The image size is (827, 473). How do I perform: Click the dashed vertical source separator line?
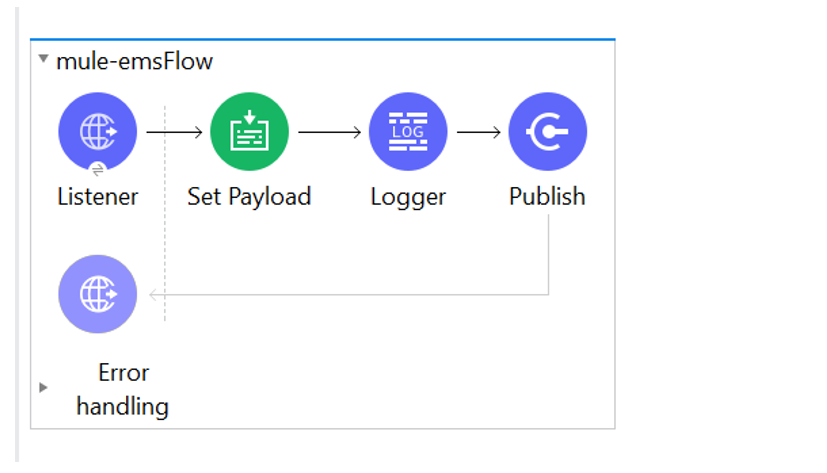(x=165, y=230)
